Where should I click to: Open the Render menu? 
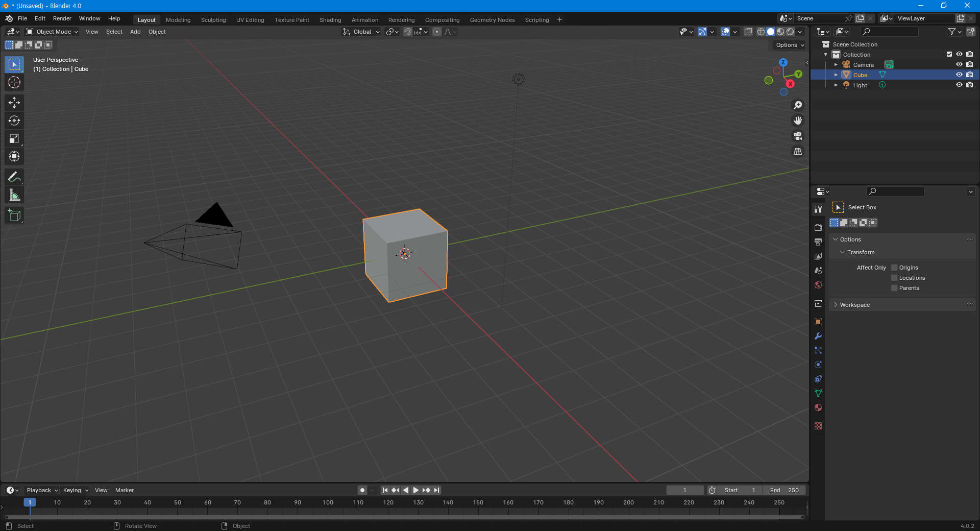click(62, 18)
